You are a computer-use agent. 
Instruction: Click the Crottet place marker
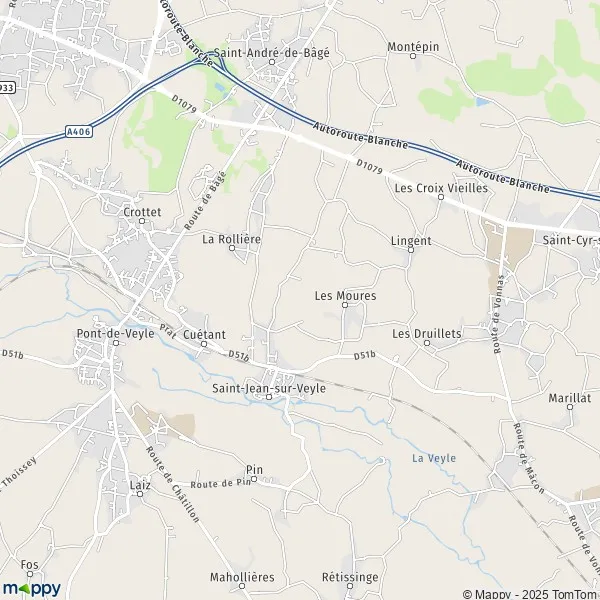pyautogui.click(x=142, y=221)
